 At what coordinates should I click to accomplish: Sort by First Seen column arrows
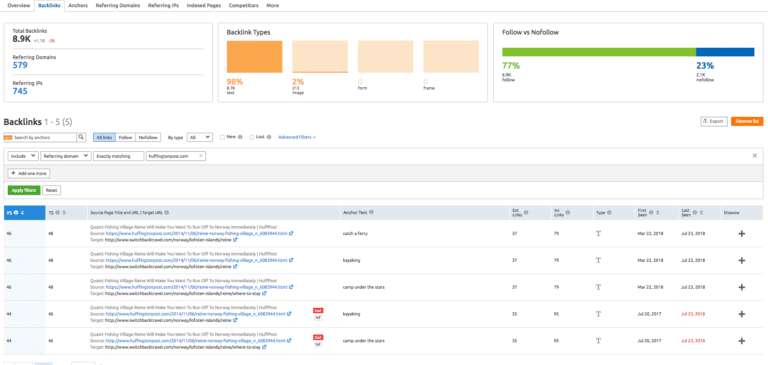tap(657, 213)
